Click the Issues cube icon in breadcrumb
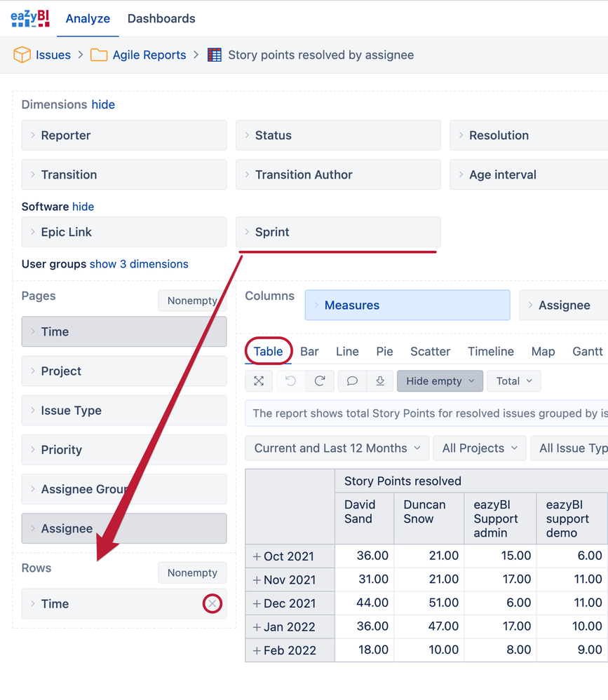This screenshot has width=608, height=700. point(22,55)
